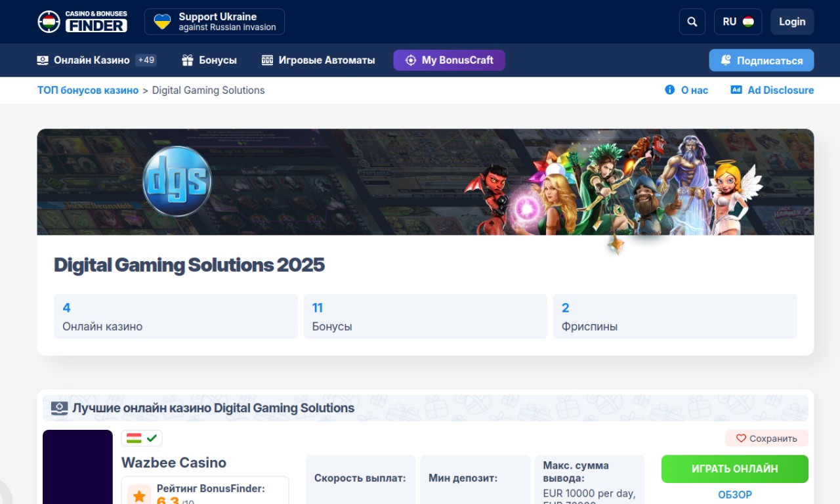
Task: Click the Подписаться button
Action: (761, 60)
